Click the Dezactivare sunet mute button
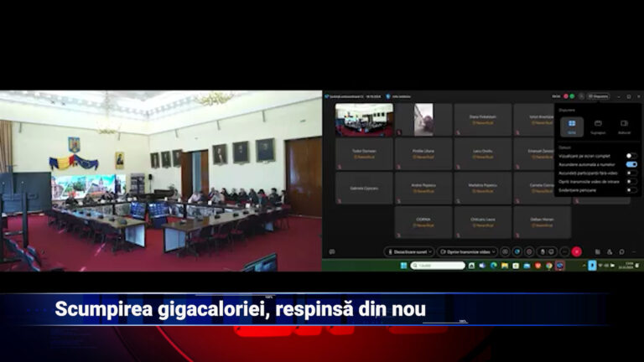The width and height of the screenshot is (644, 362). (406, 251)
